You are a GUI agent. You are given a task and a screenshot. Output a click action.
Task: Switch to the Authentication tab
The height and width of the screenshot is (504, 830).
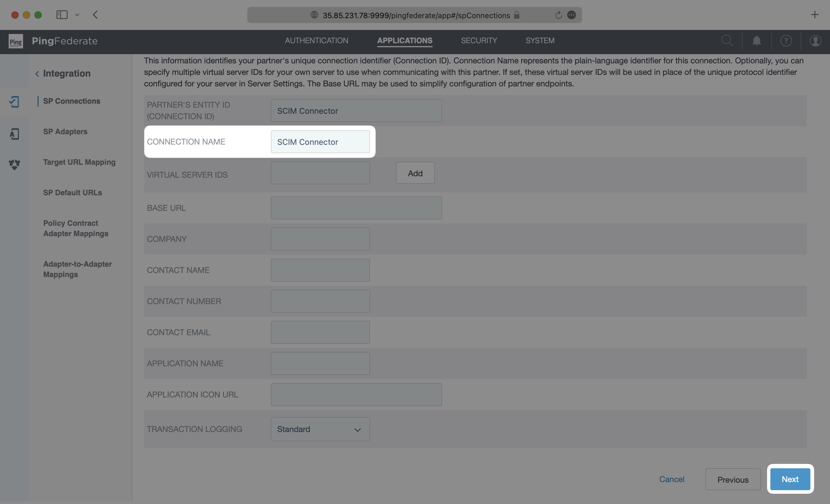click(317, 40)
